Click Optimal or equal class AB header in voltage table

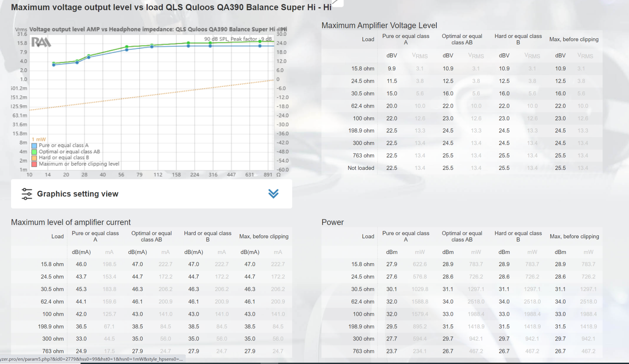pyautogui.click(x=462, y=39)
